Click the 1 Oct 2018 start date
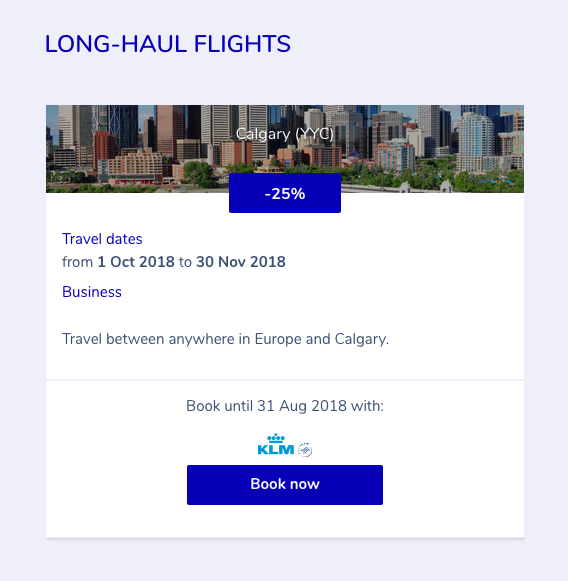 pyautogui.click(x=136, y=262)
